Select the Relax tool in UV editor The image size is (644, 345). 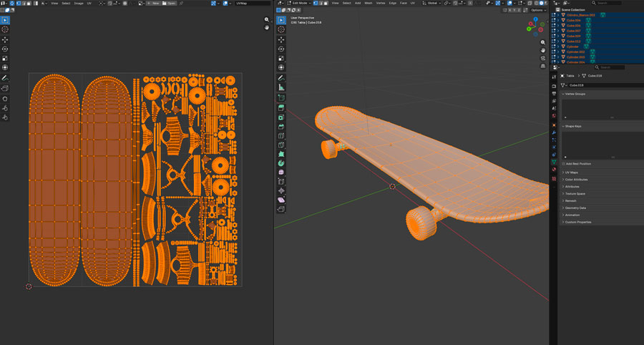tap(5, 108)
